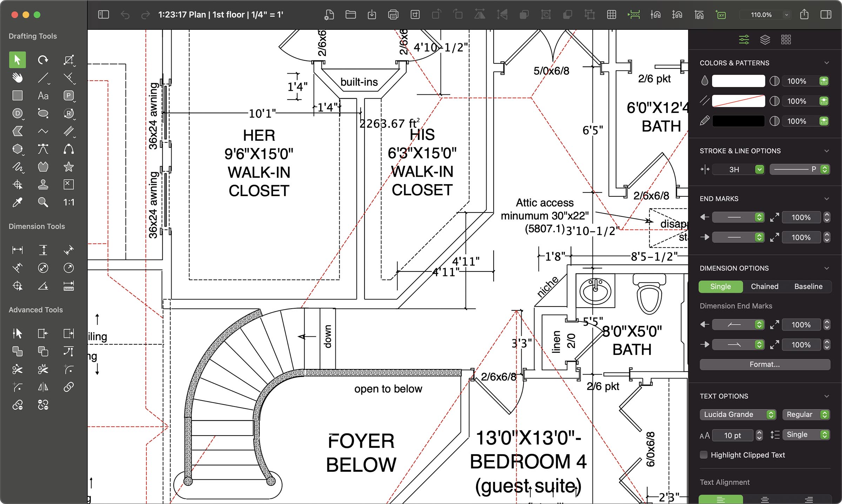Click the black pen color swatch
This screenshot has width=842, height=504.
(x=738, y=121)
